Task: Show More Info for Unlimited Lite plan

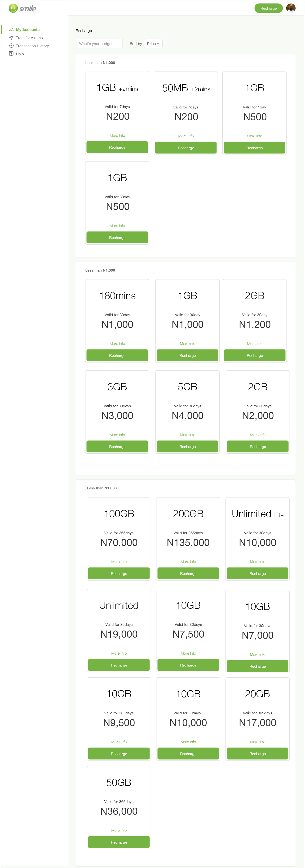Action: pyautogui.click(x=257, y=562)
